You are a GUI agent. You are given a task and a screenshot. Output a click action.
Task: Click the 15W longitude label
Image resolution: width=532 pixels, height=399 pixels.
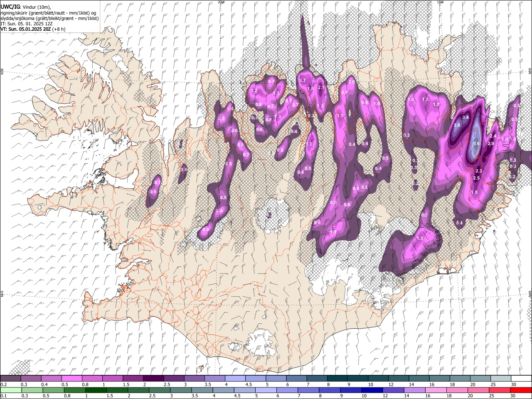(440, 2)
